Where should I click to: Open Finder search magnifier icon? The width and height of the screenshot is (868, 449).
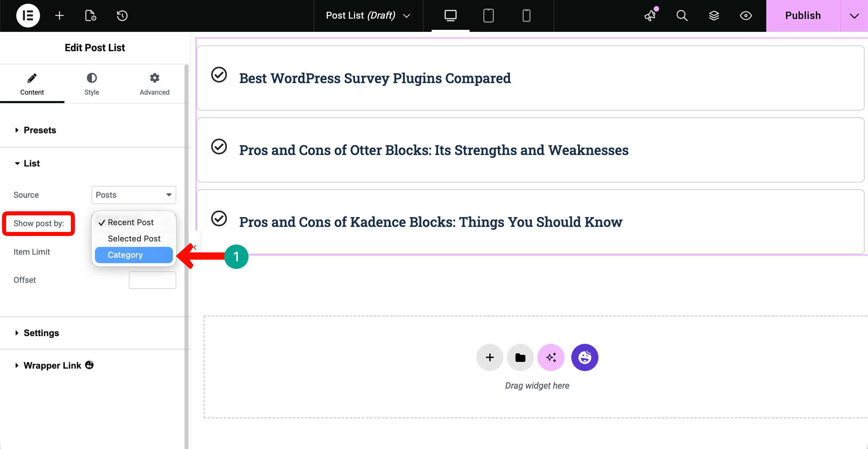pos(682,16)
